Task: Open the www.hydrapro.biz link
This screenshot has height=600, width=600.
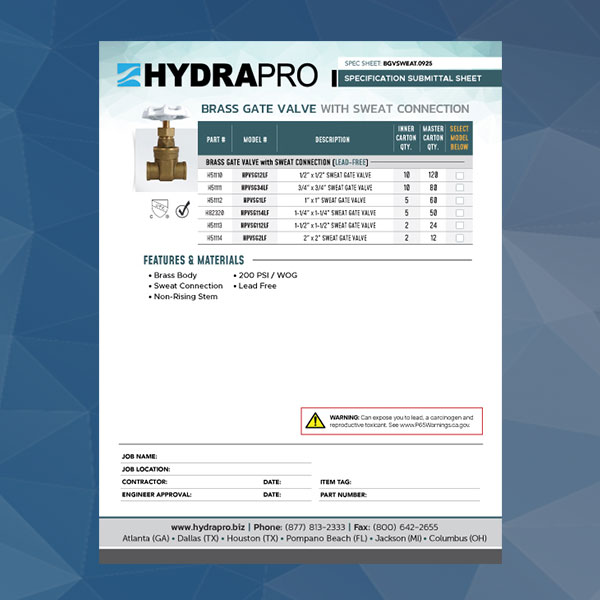Action: tap(208, 527)
